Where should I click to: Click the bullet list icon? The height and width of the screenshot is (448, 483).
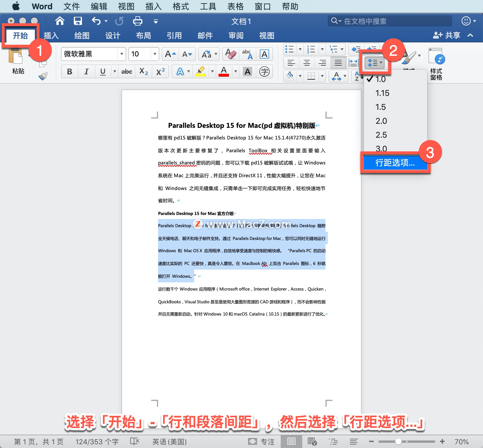289,49
